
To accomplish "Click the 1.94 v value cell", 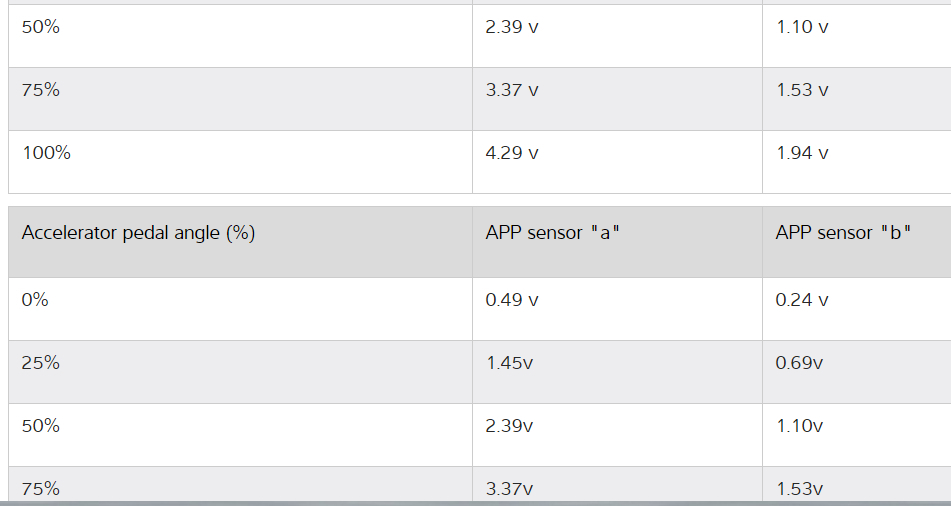I will tap(802, 153).
